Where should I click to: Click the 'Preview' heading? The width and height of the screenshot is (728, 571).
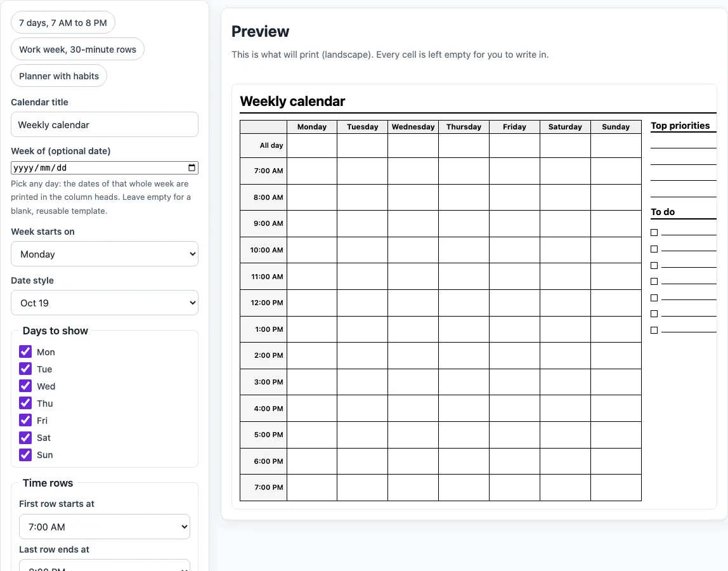pos(261,32)
